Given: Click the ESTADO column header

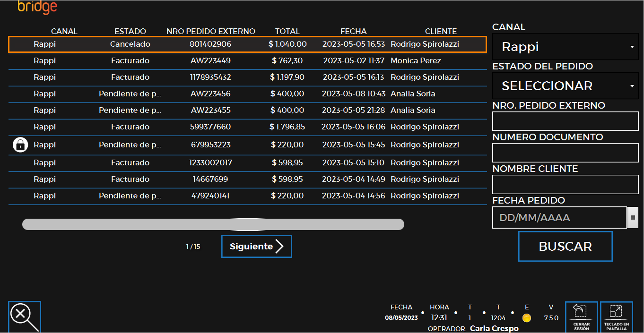Looking at the screenshot, I should tap(131, 31).
